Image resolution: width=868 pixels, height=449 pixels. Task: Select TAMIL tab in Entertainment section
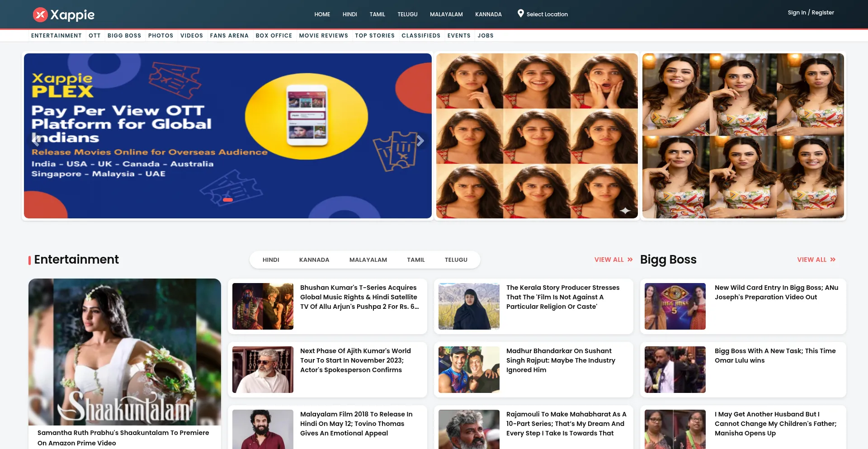(x=416, y=260)
